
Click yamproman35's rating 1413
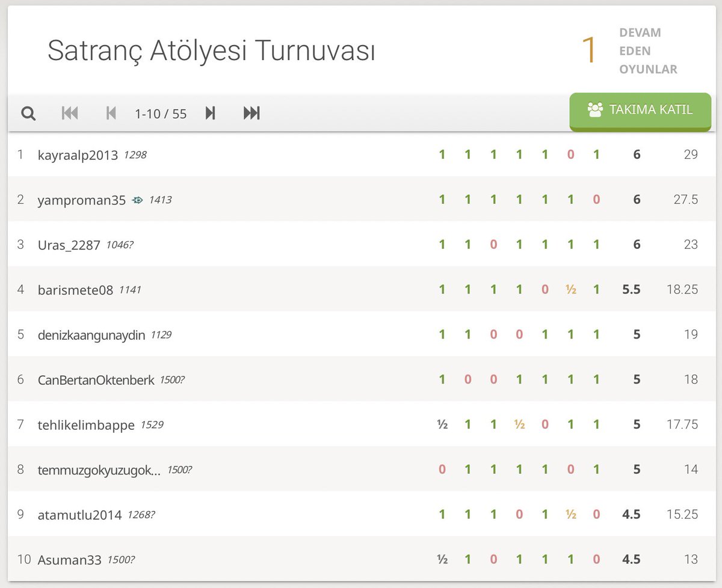(160, 200)
